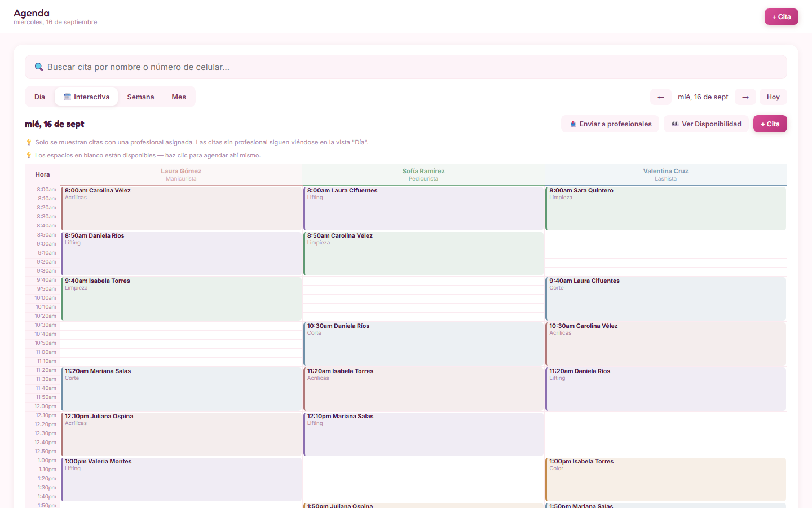Open 10:30am Carolina Vélez Acrílicas appointment

pyautogui.click(x=666, y=344)
